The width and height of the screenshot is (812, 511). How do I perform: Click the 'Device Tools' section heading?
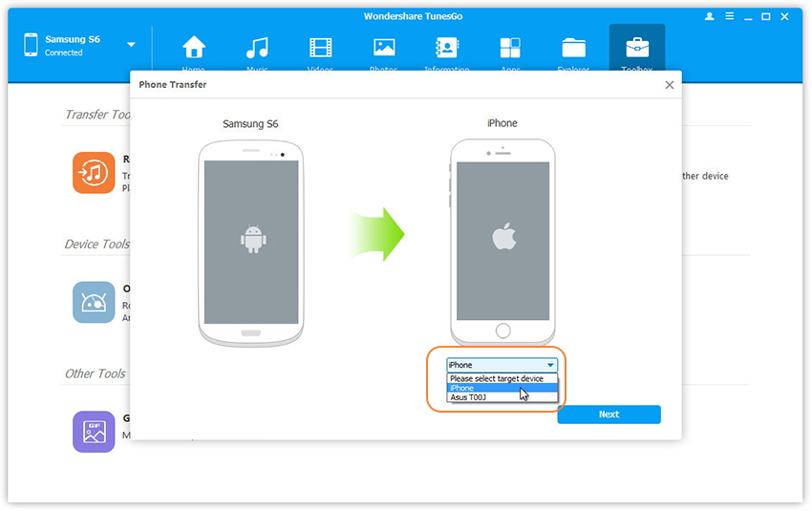[96, 244]
